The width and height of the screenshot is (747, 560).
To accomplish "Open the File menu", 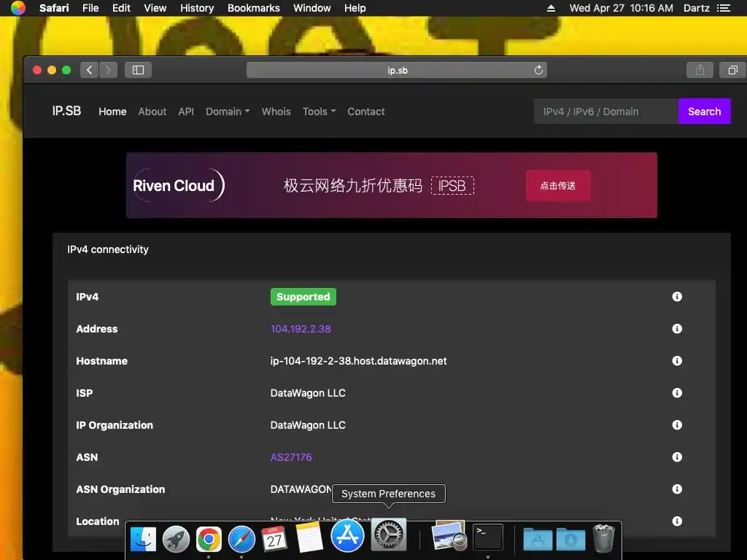I will coord(90,8).
